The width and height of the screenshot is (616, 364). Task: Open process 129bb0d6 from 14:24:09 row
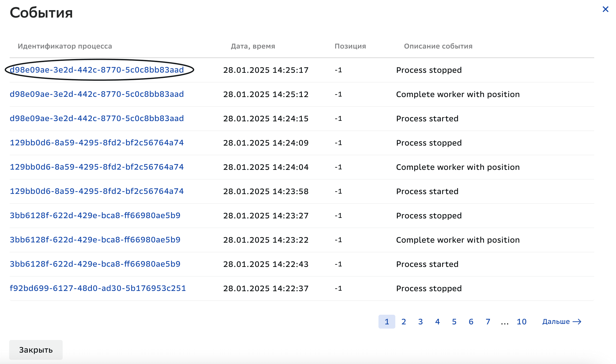97,143
